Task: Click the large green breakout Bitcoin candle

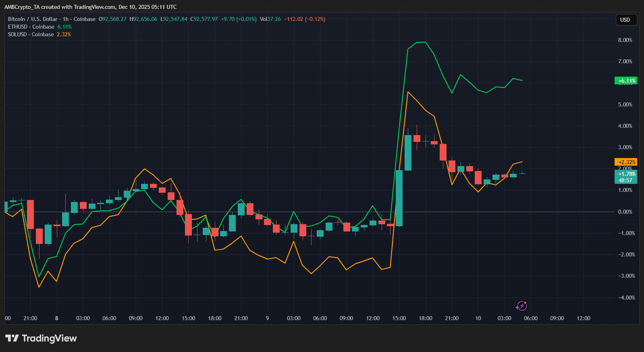Action: coord(399,198)
